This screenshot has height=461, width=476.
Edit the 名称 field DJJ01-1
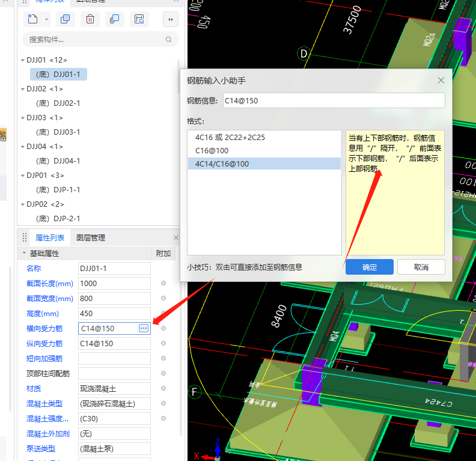tap(114, 269)
